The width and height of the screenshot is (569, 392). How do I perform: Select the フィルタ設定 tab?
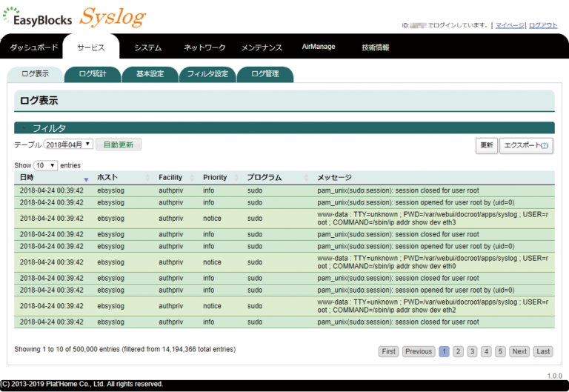207,74
